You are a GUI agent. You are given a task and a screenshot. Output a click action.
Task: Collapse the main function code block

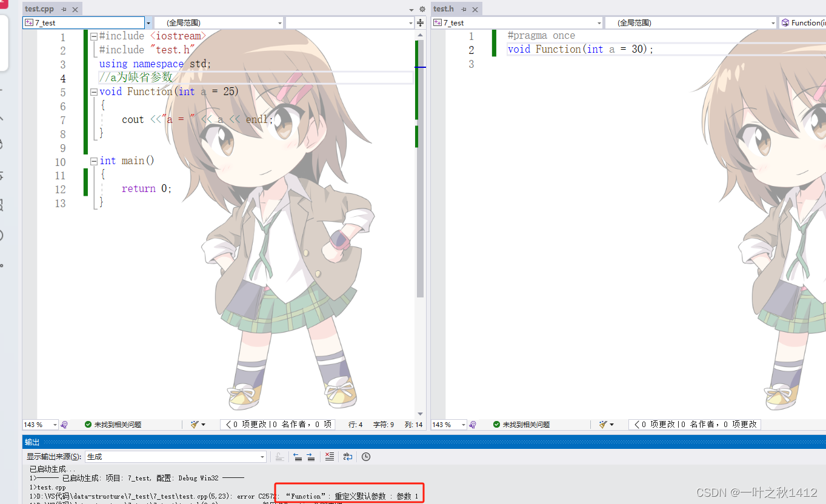coord(93,161)
